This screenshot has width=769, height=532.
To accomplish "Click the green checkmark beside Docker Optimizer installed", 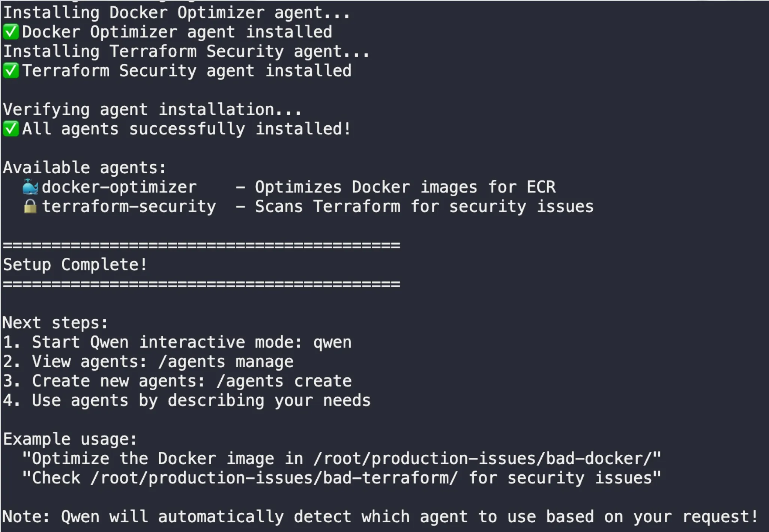I will [x=11, y=32].
